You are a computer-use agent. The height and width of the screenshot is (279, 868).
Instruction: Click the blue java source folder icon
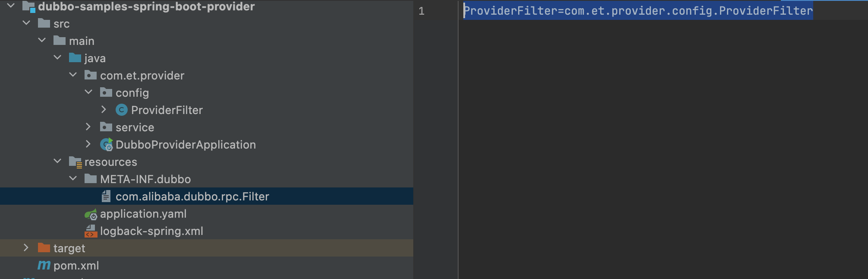[x=75, y=58]
